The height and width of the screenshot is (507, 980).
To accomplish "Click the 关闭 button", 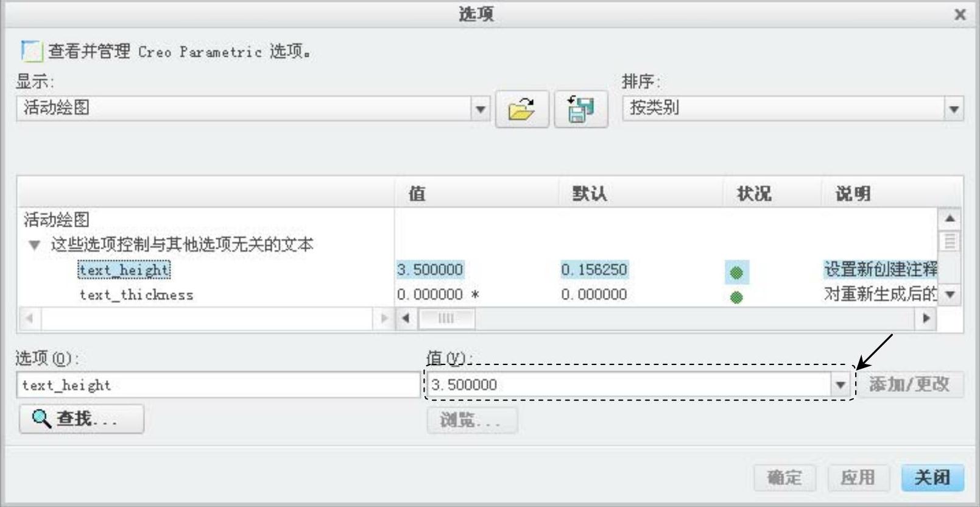I will 932,477.
